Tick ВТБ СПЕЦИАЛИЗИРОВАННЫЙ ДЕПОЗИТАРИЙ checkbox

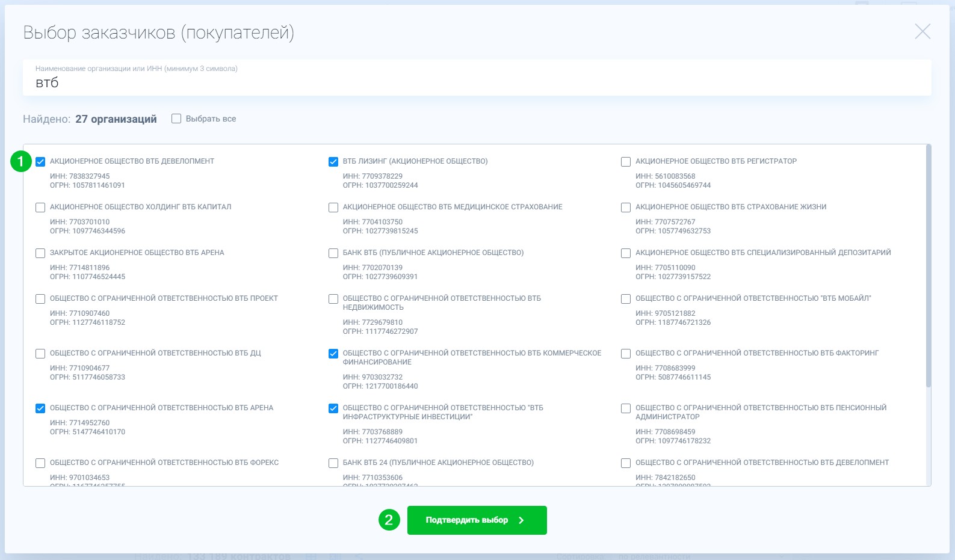(x=626, y=253)
